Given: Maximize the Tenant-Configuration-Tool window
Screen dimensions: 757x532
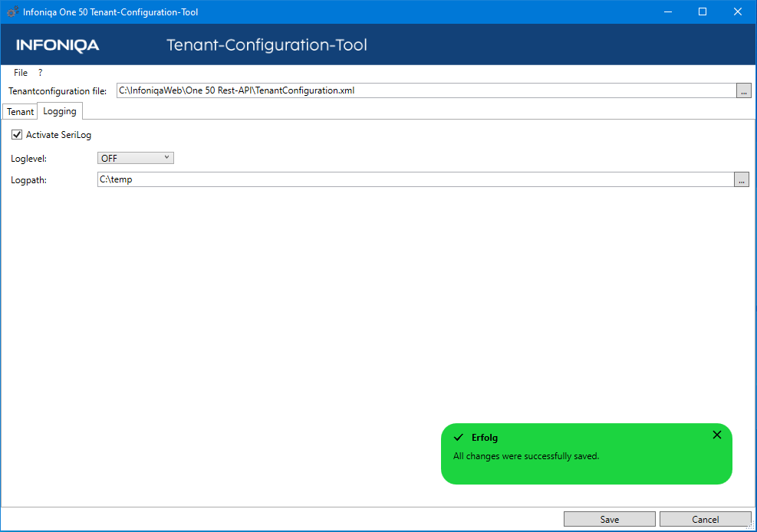Looking at the screenshot, I should pyautogui.click(x=703, y=11).
